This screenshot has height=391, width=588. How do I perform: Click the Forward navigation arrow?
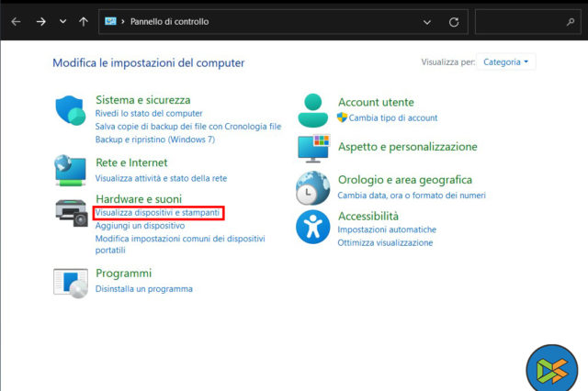[x=40, y=22]
